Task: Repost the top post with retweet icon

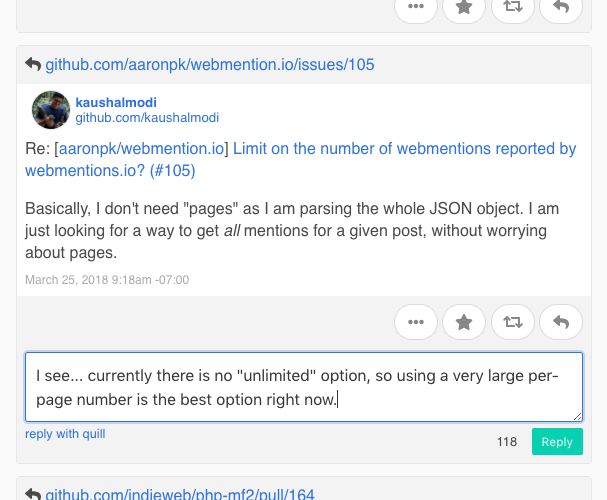Action: coord(513,7)
